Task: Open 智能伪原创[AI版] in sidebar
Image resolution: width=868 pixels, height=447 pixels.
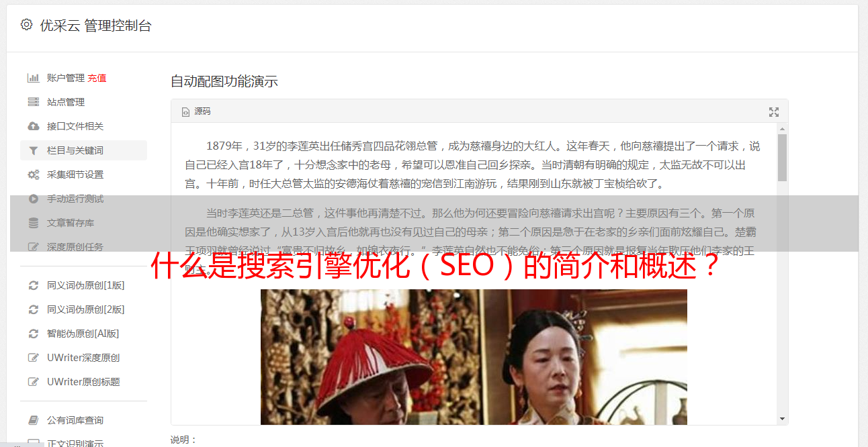Action: (83, 334)
